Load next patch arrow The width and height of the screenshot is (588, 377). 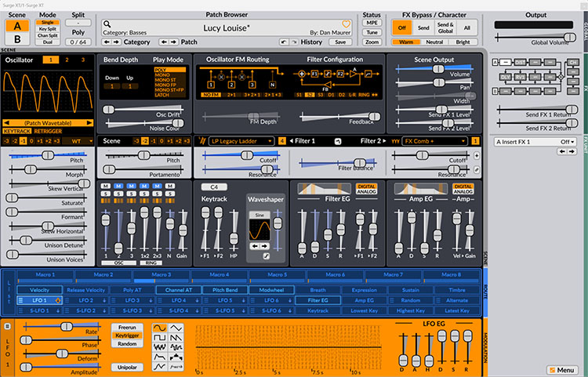(x=173, y=42)
